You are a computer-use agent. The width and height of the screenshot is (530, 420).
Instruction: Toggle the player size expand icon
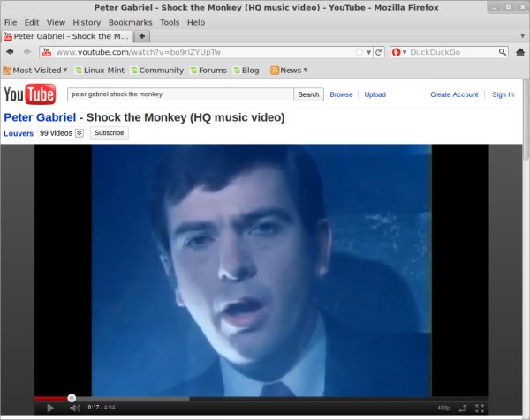point(462,408)
